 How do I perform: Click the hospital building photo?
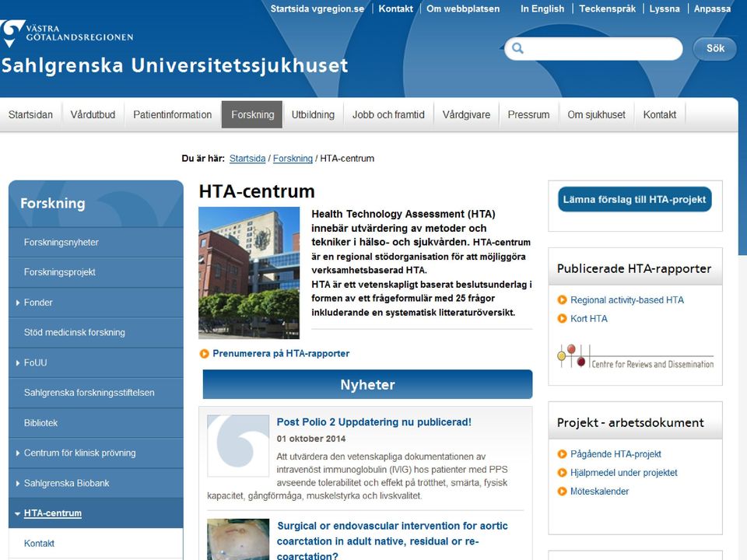tap(249, 273)
